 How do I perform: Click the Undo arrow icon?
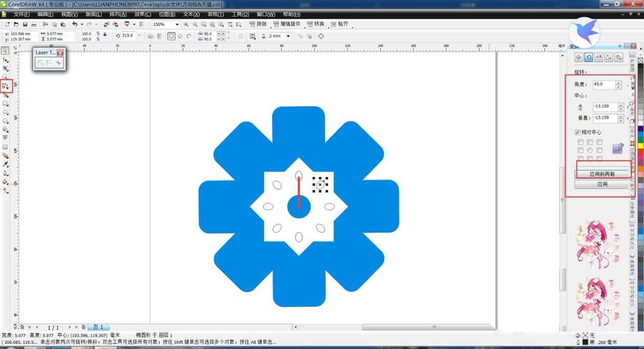[x=75, y=24]
